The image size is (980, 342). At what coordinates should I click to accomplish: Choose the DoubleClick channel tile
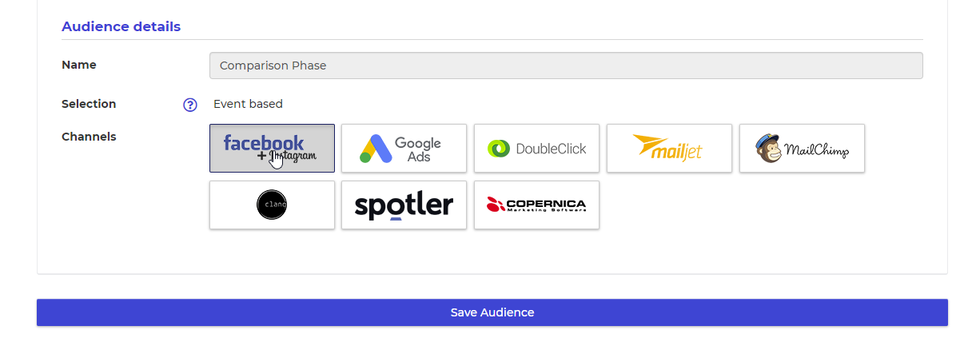(x=536, y=148)
